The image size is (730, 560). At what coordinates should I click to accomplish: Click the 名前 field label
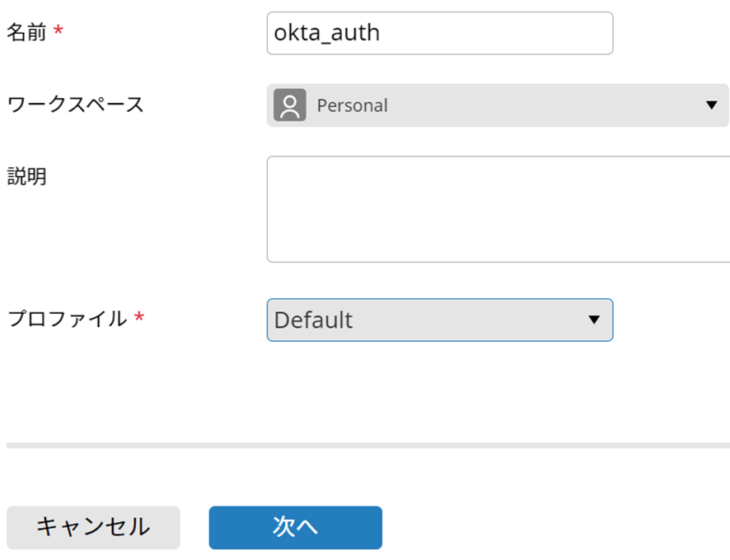click(x=26, y=32)
